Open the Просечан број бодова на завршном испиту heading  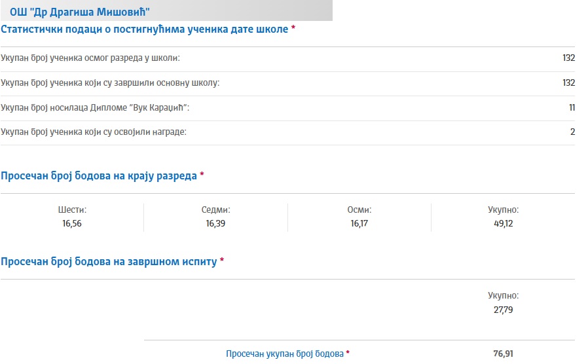click(109, 262)
